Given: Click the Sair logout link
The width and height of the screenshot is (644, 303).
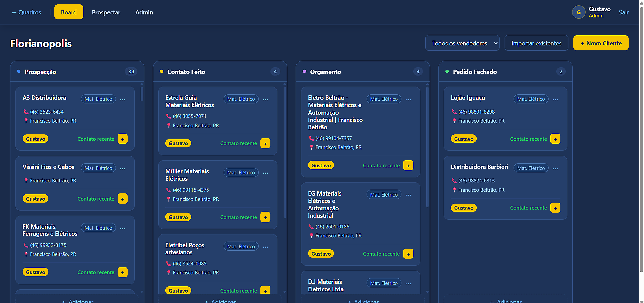Looking at the screenshot, I should point(624,12).
